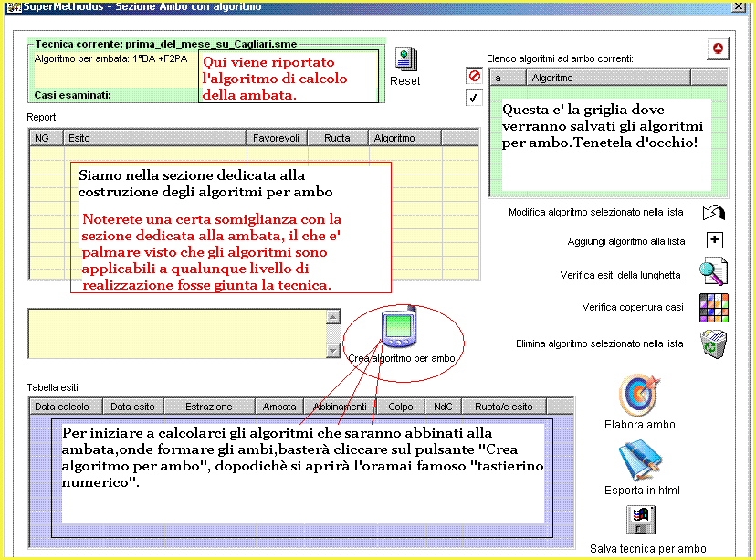Image resolution: width=756 pixels, height=560 pixels.
Task: Click Salva tecnica per ambo floppy icon
Action: pos(641,520)
